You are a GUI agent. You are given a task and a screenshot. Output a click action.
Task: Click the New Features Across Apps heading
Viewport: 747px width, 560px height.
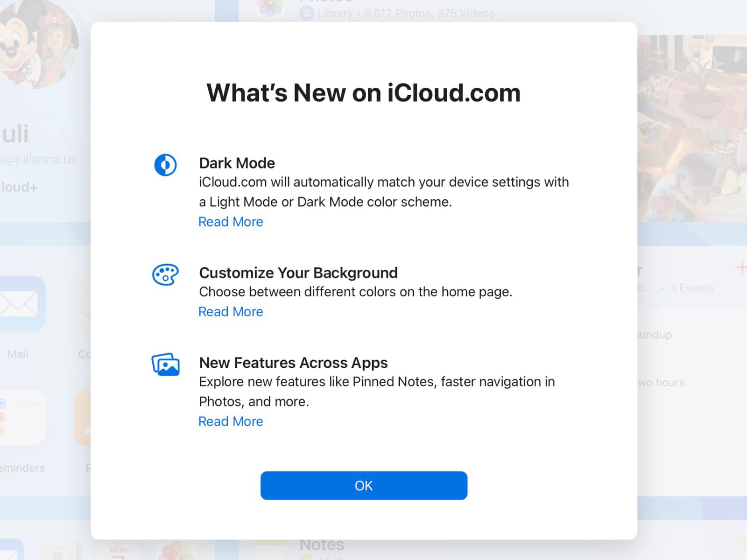[293, 363]
